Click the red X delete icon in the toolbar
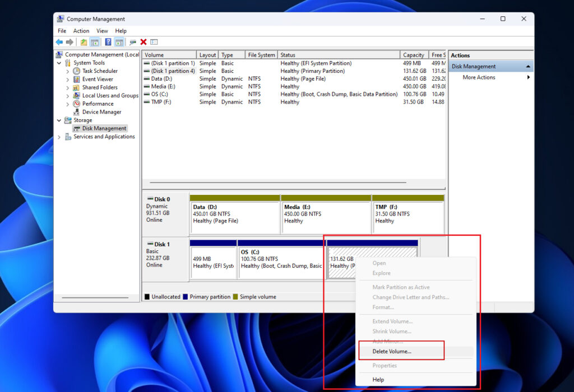The image size is (574, 392). [x=143, y=42]
